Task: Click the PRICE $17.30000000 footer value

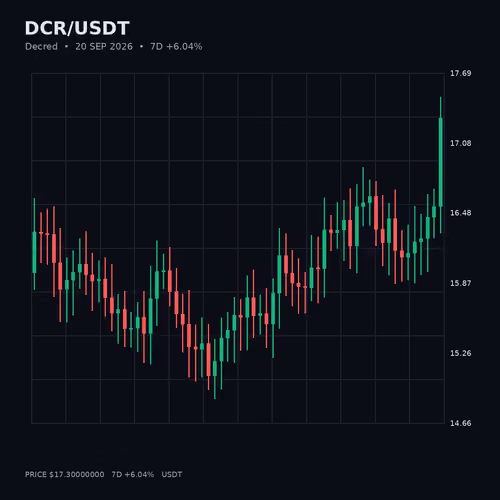Action: coord(65,474)
